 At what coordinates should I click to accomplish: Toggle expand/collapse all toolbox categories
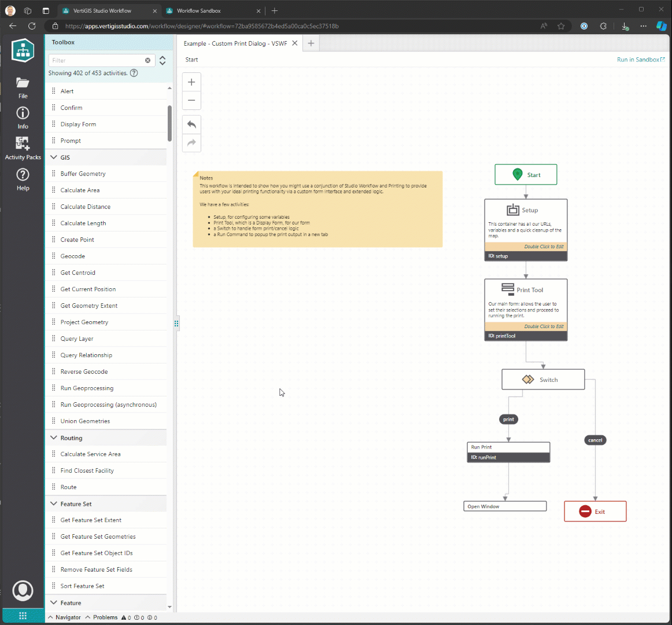(x=163, y=61)
